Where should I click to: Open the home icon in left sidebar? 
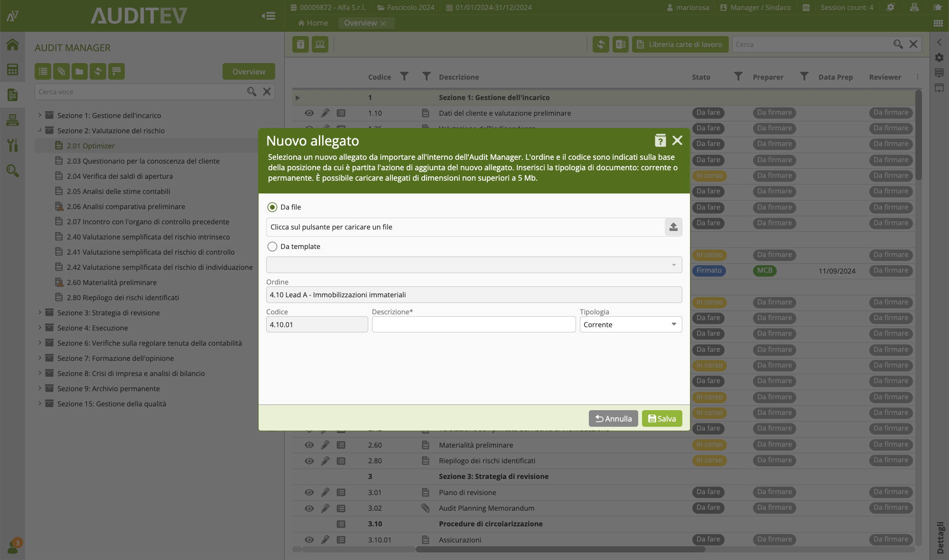pyautogui.click(x=12, y=45)
